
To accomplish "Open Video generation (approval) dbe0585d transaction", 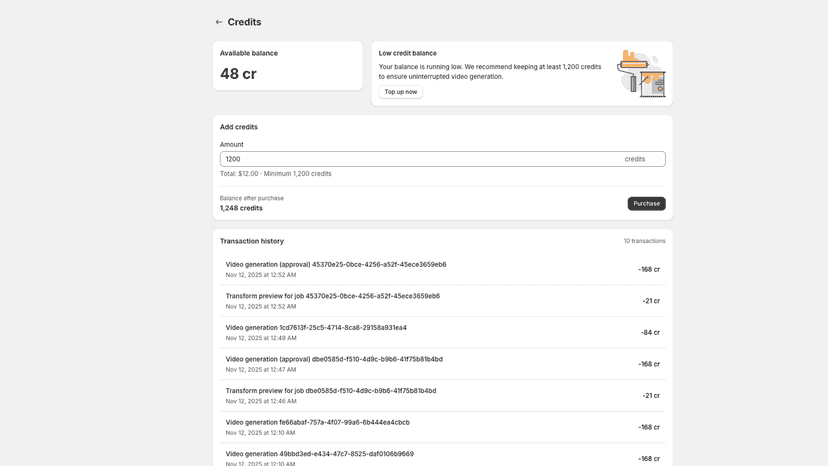I will (443, 364).
